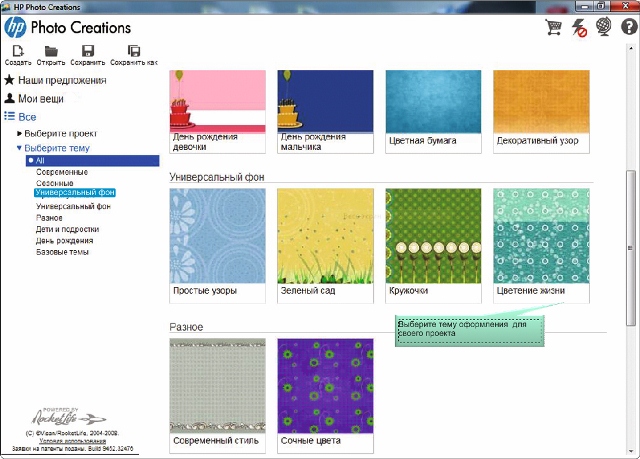Select Разное theme category
This screenshot has width=640, height=459.
coord(49,218)
